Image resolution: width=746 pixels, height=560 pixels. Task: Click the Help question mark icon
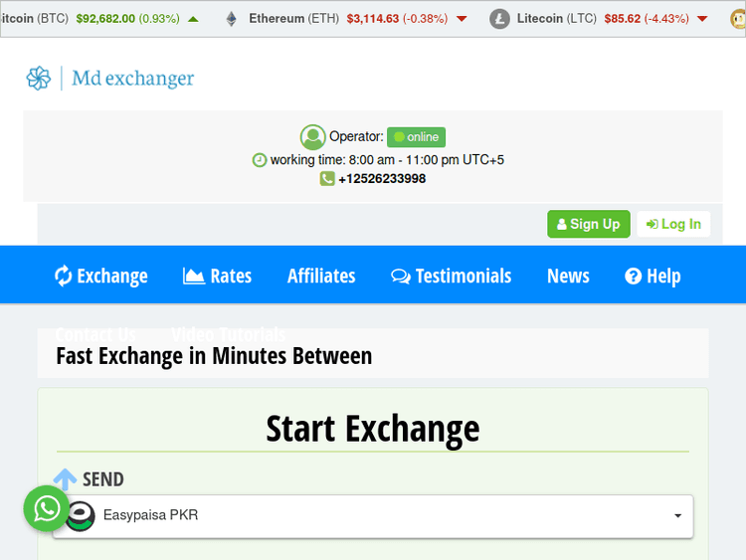click(x=634, y=276)
